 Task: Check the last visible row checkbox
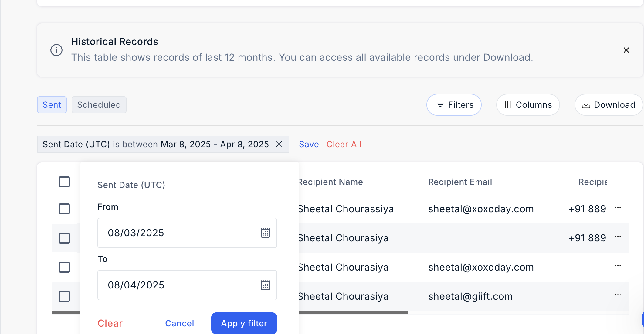(64, 296)
